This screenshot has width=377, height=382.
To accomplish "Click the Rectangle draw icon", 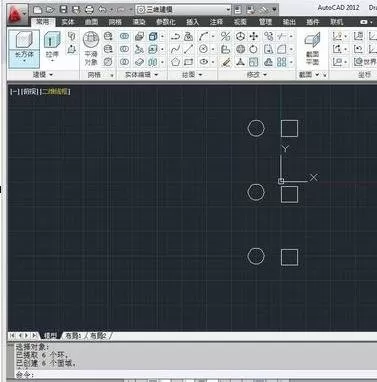I will click(x=189, y=62).
